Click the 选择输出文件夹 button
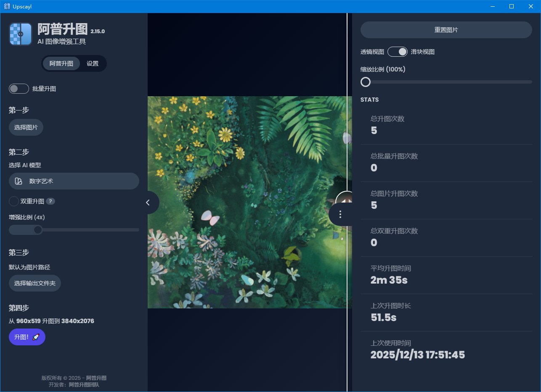The height and width of the screenshot is (392, 541). [x=35, y=283]
